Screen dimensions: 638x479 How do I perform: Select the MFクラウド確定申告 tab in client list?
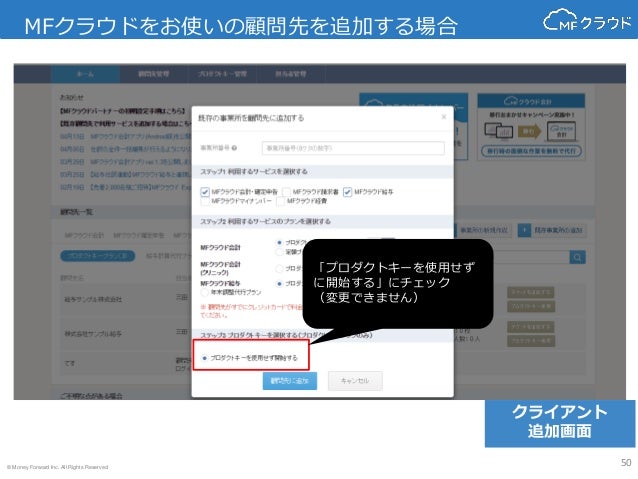pyautogui.click(x=139, y=235)
